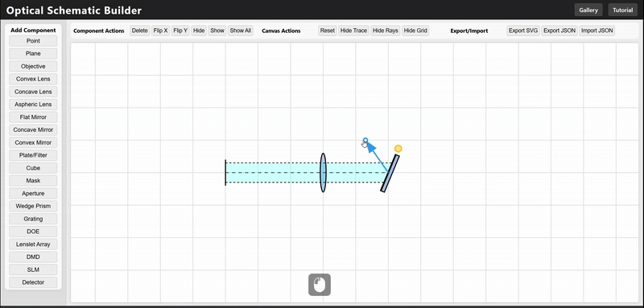Viewport: 644px width, 308px height.
Task: Add a Concave Lens
Action: pyautogui.click(x=33, y=92)
